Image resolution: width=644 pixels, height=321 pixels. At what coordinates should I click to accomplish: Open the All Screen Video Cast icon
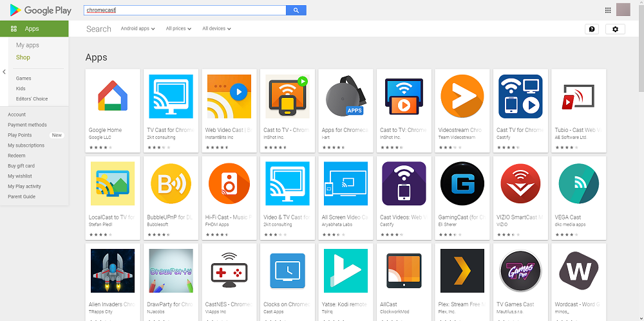pos(346,183)
